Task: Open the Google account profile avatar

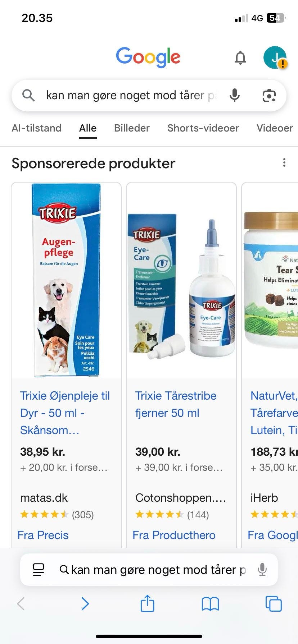Action: click(x=275, y=57)
